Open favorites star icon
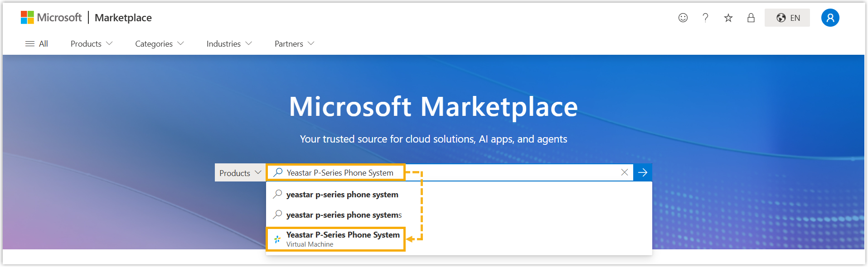 (728, 18)
